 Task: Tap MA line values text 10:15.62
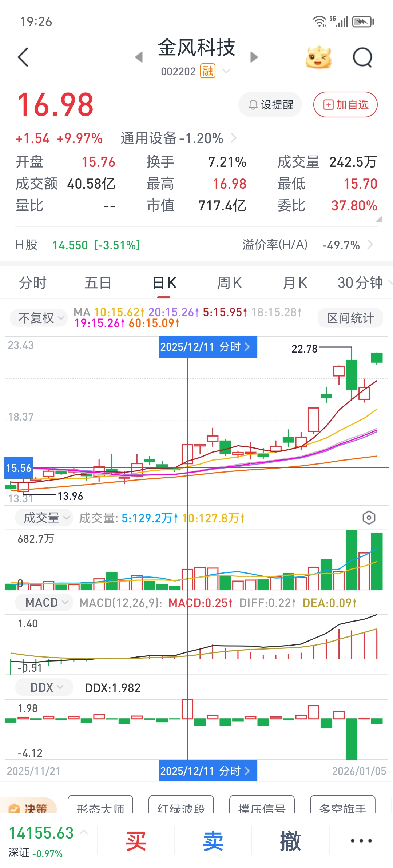[119, 312]
